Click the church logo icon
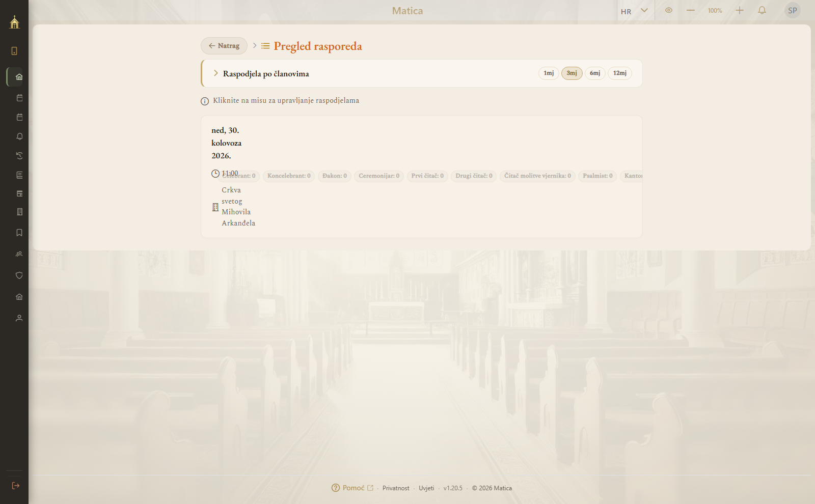 coord(14,22)
